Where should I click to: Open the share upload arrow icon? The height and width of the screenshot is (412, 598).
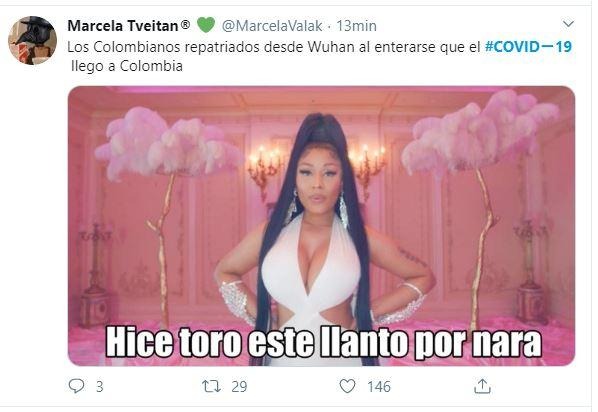click(x=482, y=386)
